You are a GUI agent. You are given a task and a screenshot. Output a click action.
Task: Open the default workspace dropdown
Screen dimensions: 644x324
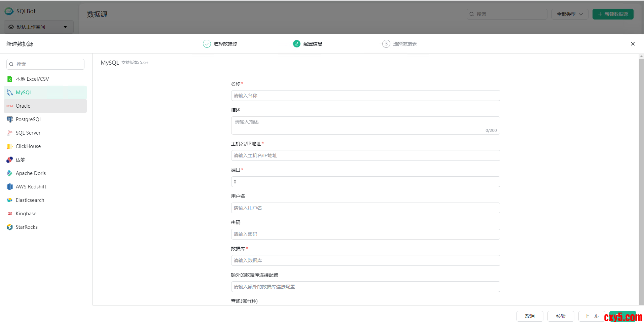(38, 27)
